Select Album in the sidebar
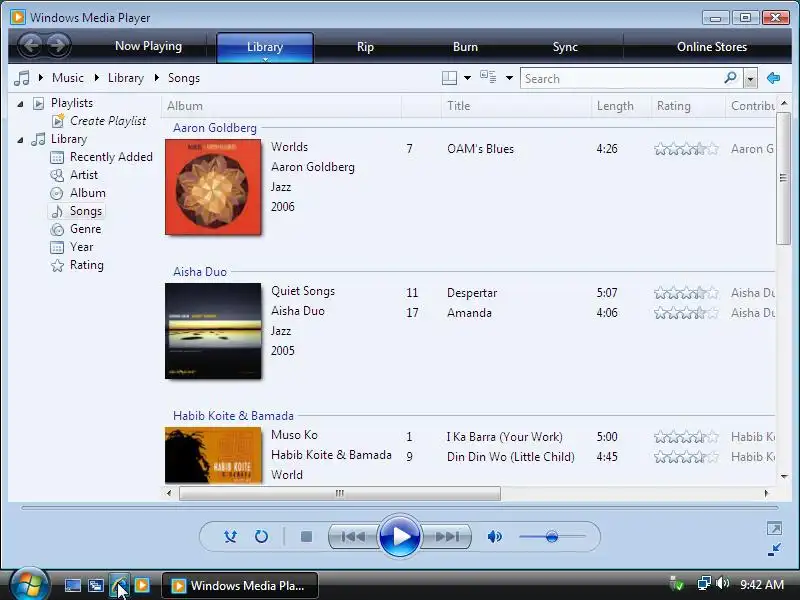This screenshot has height=600, width=800. tap(88, 193)
